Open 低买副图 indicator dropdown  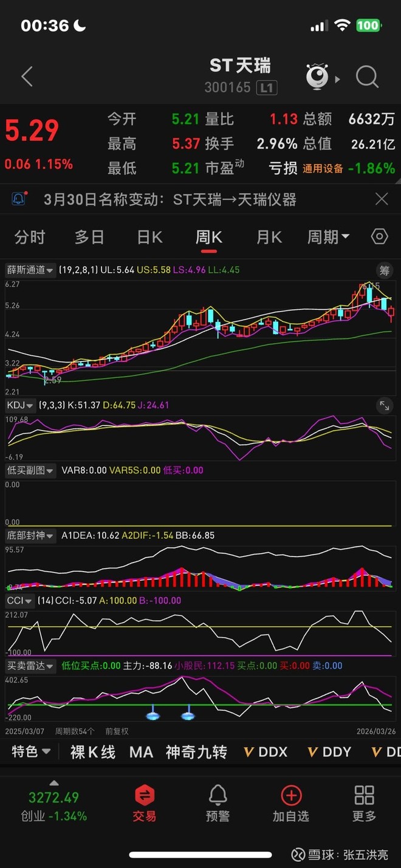30,470
